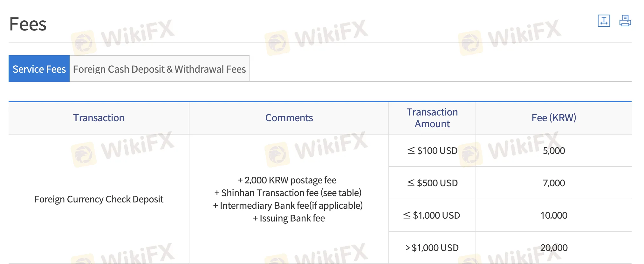Select the Foreign Currency Check Deposit cell
Image resolution: width=644 pixels, height=264 pixels.
(99, 199)
